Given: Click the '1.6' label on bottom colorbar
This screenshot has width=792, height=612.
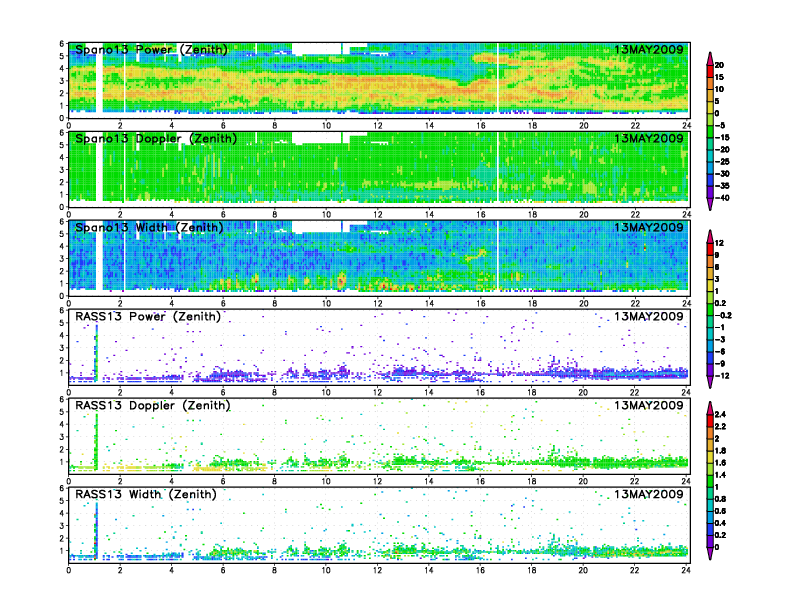Looking at the screenshot, I should tap(720, 463).
